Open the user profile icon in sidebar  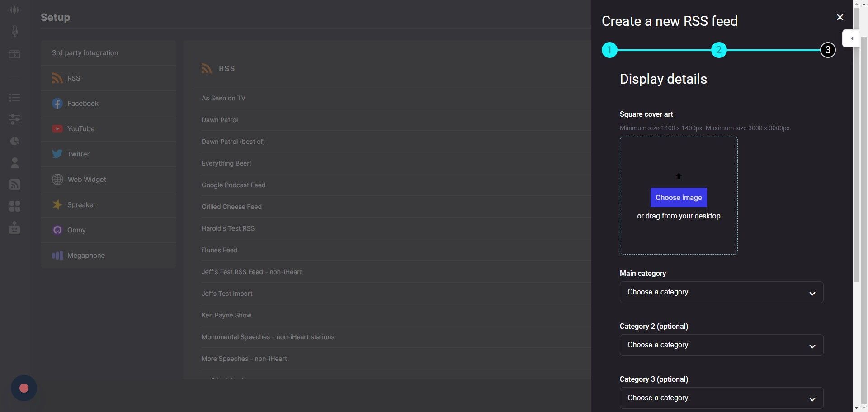[x=14, y=163]
